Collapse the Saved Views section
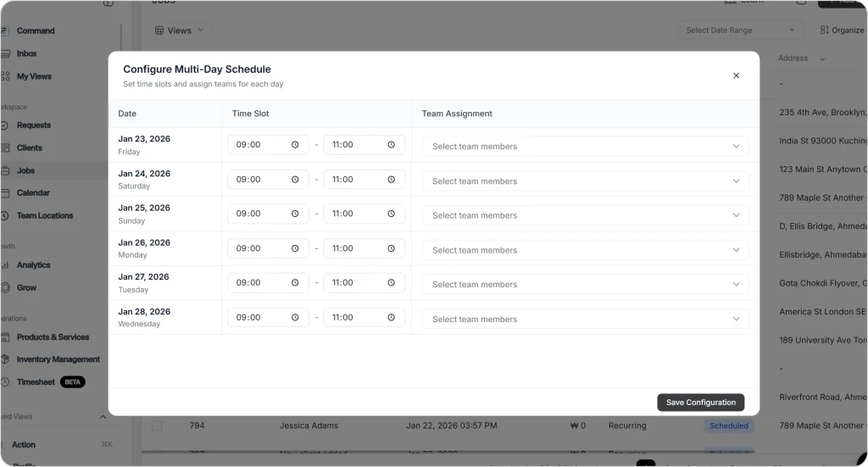This screenshot has width=868, height=467. [103, 417]
